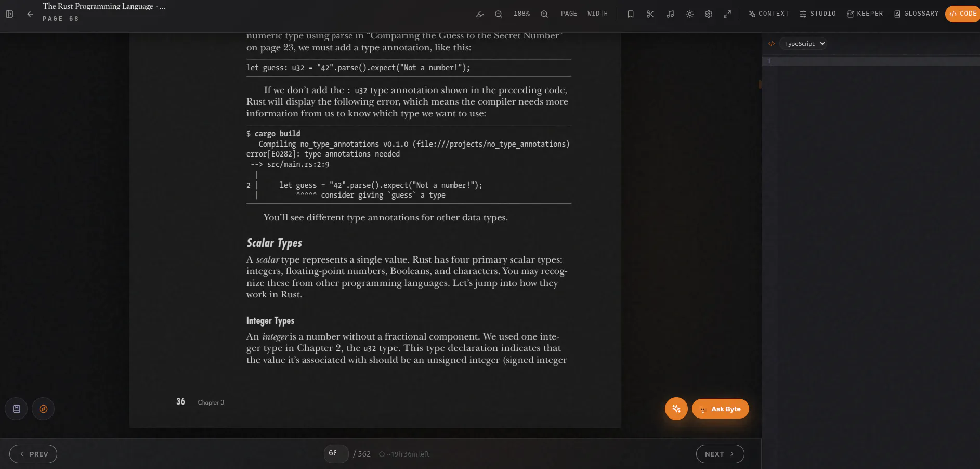Click the 'PAGE 68' label

point(61,19)
